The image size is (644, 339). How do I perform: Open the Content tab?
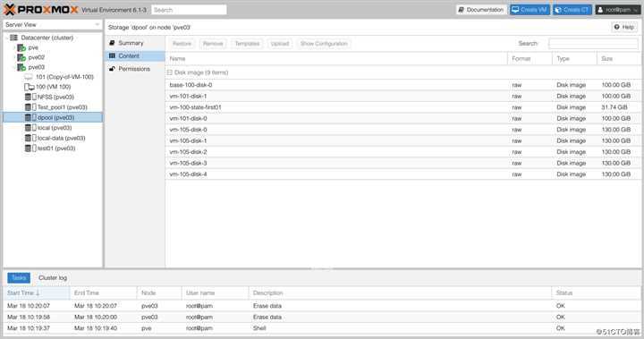[x=135, y=55]
